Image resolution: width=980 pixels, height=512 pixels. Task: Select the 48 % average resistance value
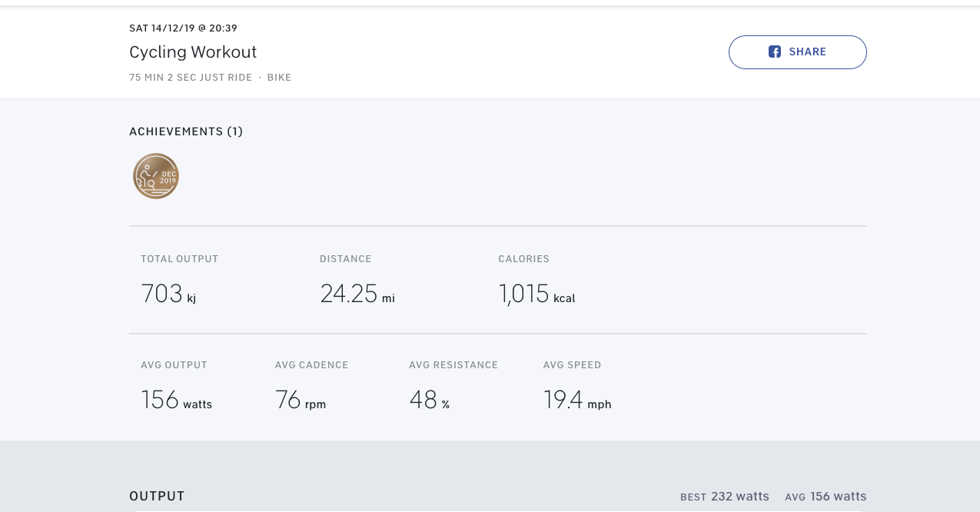click(x=429, y=401)
